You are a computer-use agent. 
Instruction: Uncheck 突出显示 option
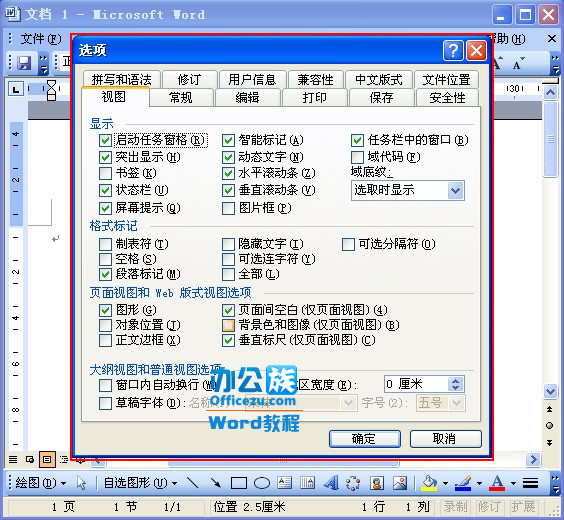(x=105, y=157)
